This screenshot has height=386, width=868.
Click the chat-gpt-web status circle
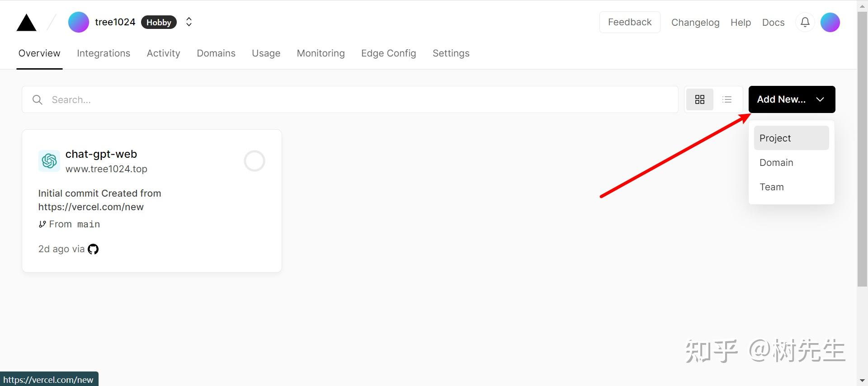(255, 161)
